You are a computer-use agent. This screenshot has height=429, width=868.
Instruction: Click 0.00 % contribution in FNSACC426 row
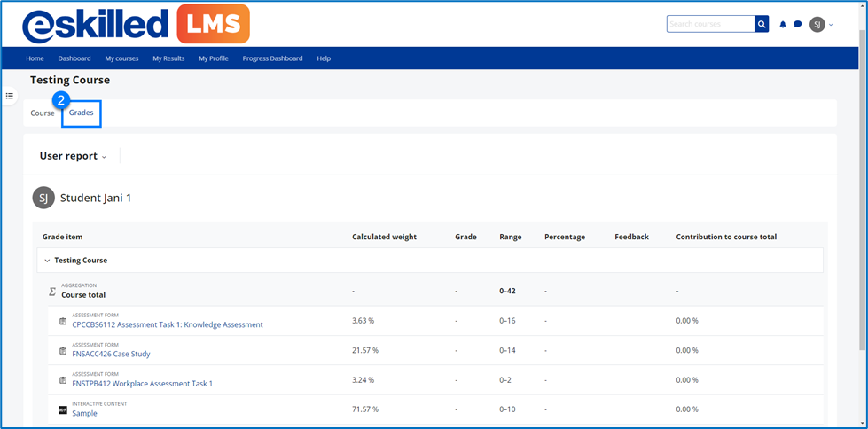pos(687,350)
